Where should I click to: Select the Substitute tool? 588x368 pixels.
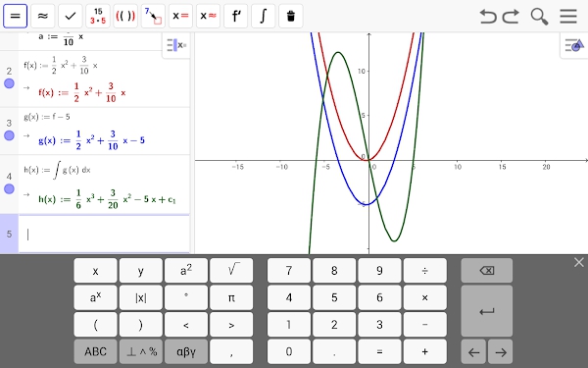point(153,16)
